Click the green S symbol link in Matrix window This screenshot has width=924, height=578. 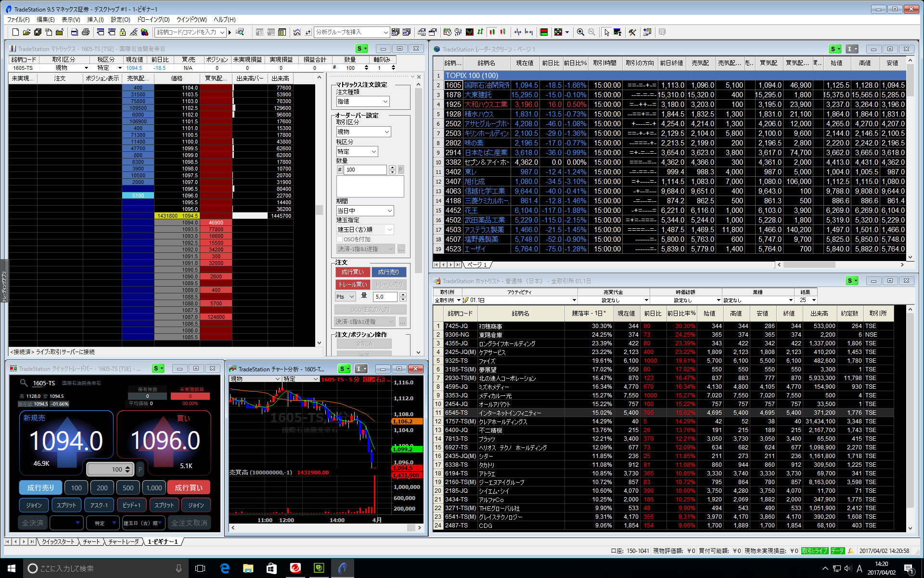pos(362,49)
